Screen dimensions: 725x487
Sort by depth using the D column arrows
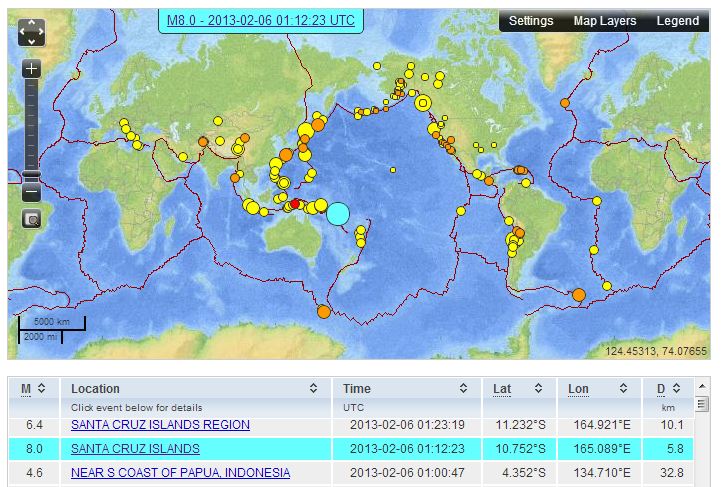[x=675, y=388]
